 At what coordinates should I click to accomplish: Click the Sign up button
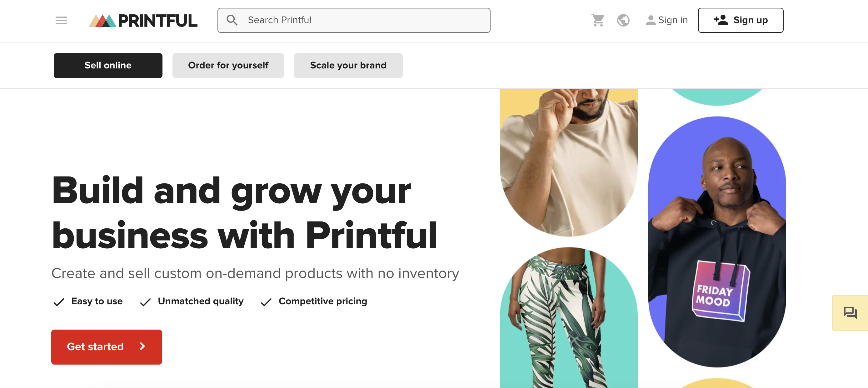pos(741,20)
